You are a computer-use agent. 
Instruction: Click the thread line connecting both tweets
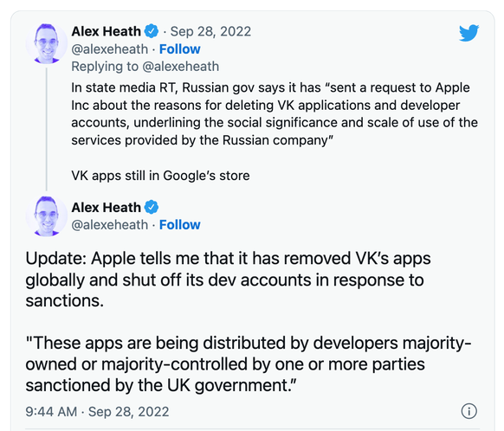point(47,130)
